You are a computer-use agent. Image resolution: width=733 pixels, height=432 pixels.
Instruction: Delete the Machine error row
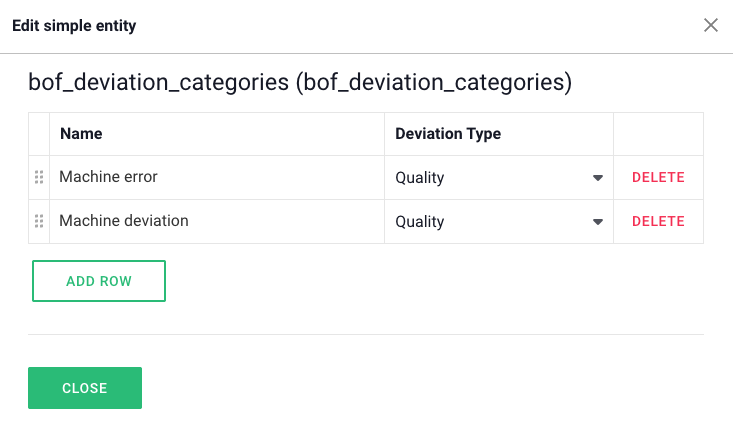click(658, 178)
